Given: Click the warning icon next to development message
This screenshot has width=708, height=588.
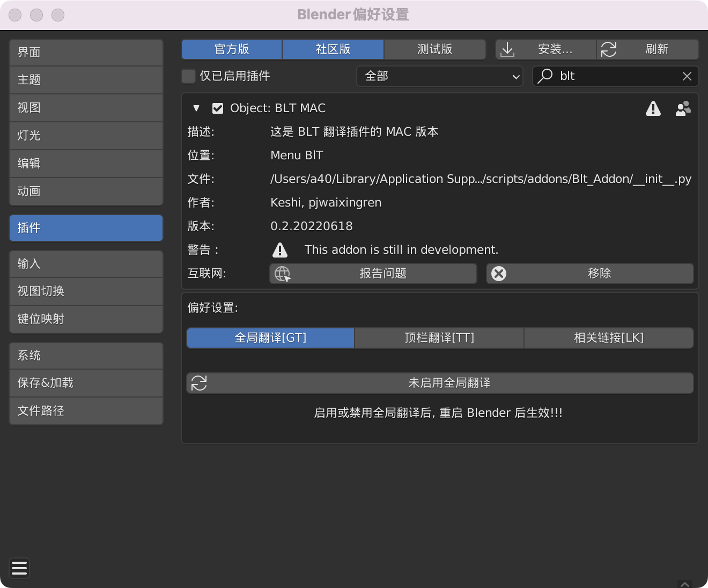Looking at the screenshot, I should pyautogui.click(x=280, y=250).
